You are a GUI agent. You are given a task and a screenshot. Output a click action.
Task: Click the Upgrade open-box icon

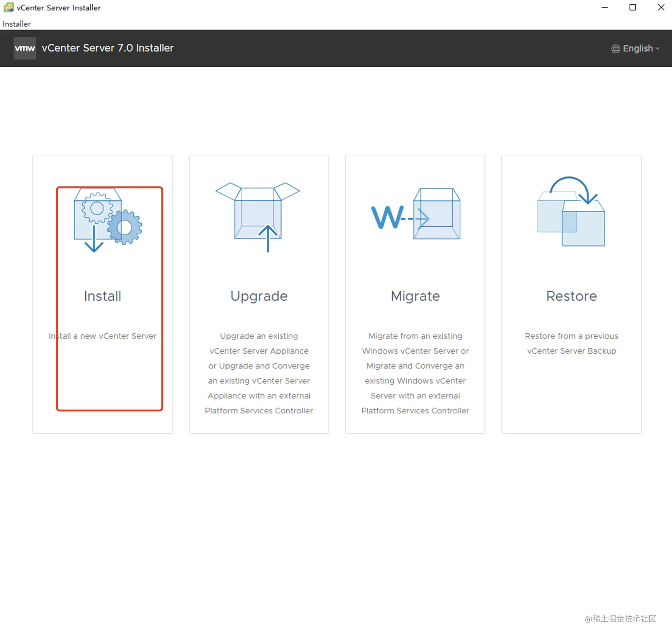coord(258,217)
